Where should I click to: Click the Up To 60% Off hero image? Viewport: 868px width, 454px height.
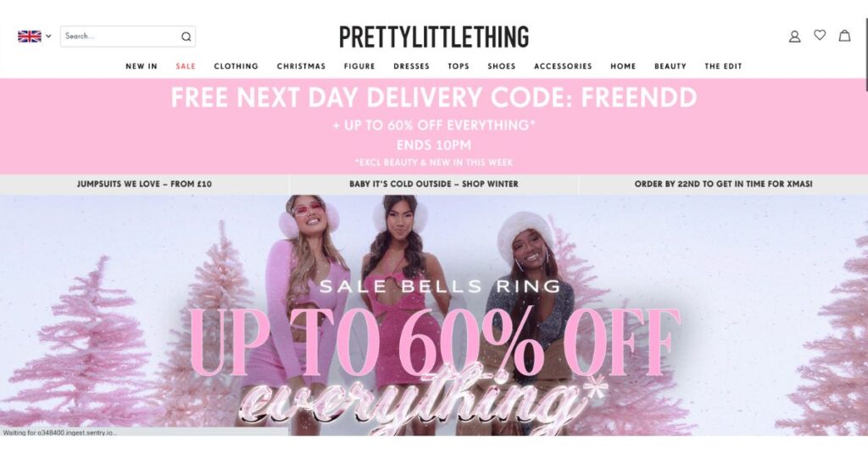pos(434,315)
